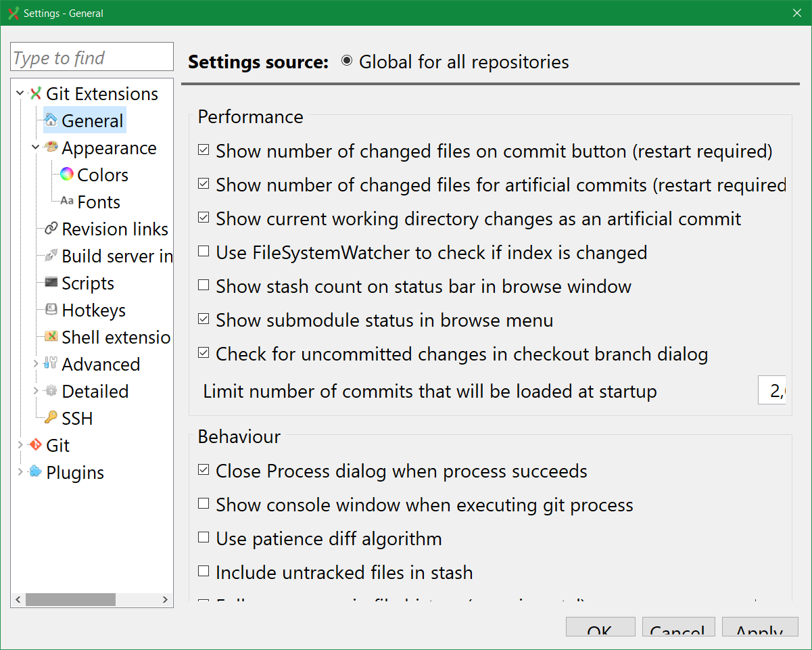The height and width of the screenshot is (650, 812).
Task: Collapse the Git Extensions tree node
Action: (x=20, y=93)
